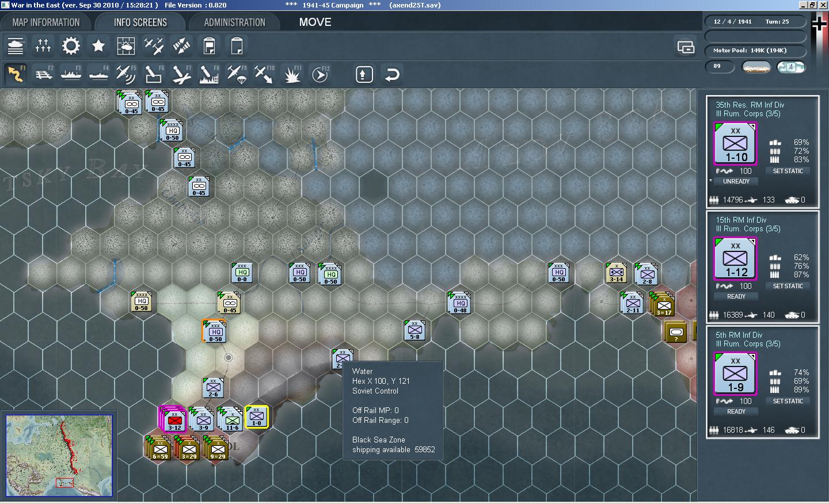Click the 5th RM Inf Div name
This screenshot has height=504, width=829.
[739, 335]
